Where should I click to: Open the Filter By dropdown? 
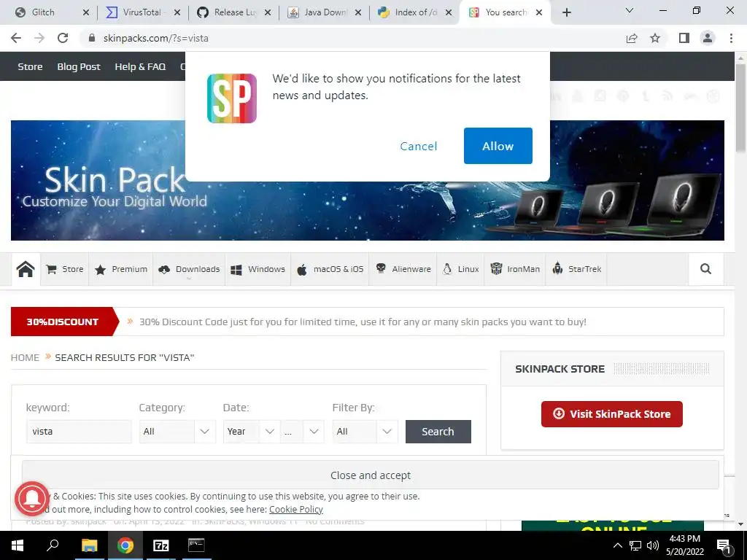tap(365, 432)
